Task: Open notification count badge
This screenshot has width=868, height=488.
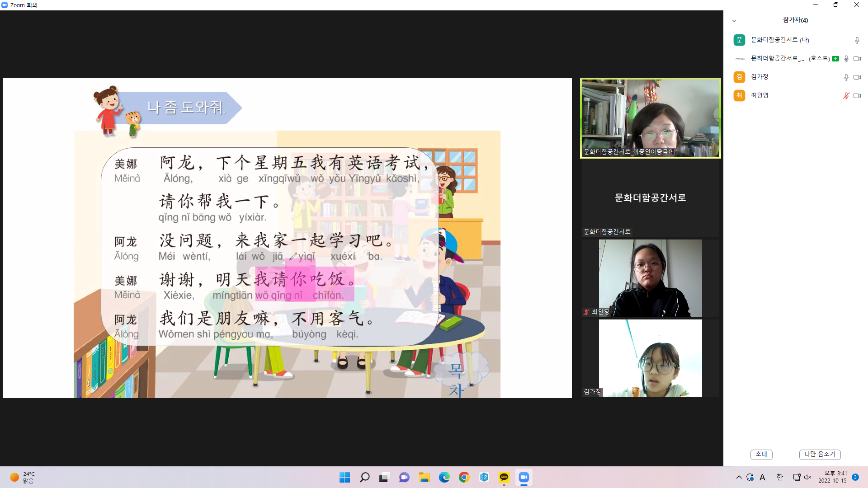Action: 855,478
